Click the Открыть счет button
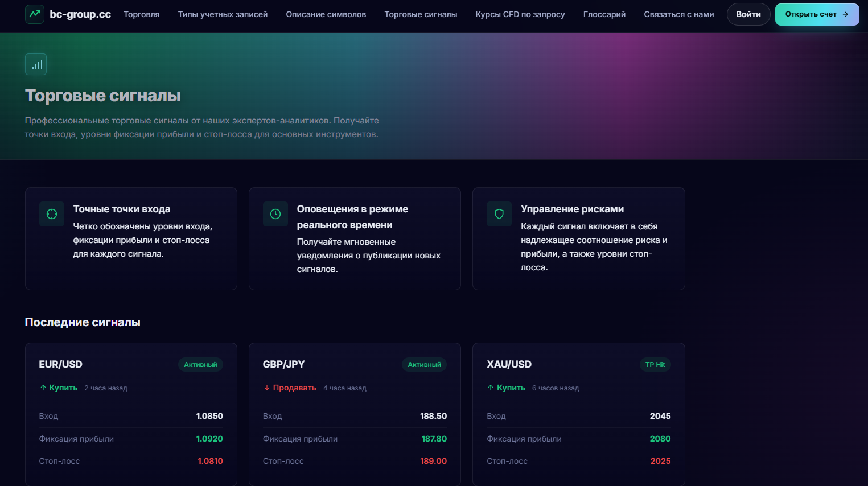868x486 pixels. 817,14
